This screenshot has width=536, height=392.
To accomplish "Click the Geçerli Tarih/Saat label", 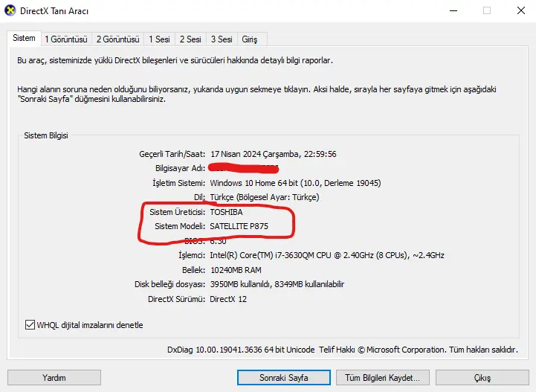I will (x=172, y=154).
